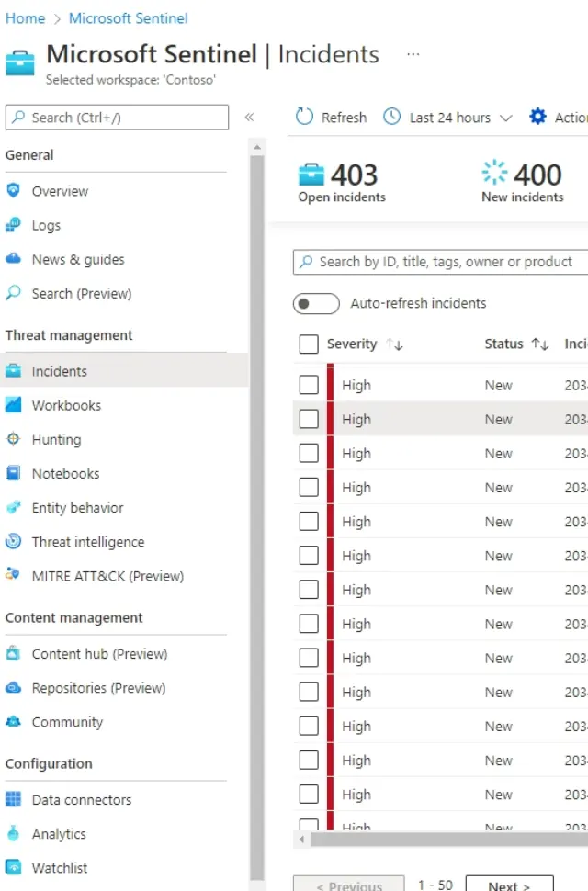The width and height of the screenshot is (588, 891).
Task: Click the sidebar Search (Ctrl+/) field
Action: click(x=117, y=117)
